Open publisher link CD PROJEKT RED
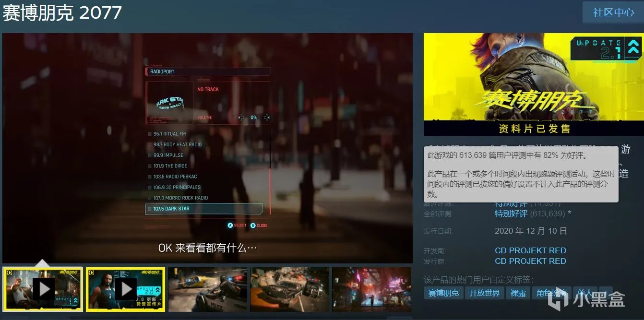The width and height of the screenshot is (644, 320). (x=530, y=261)
